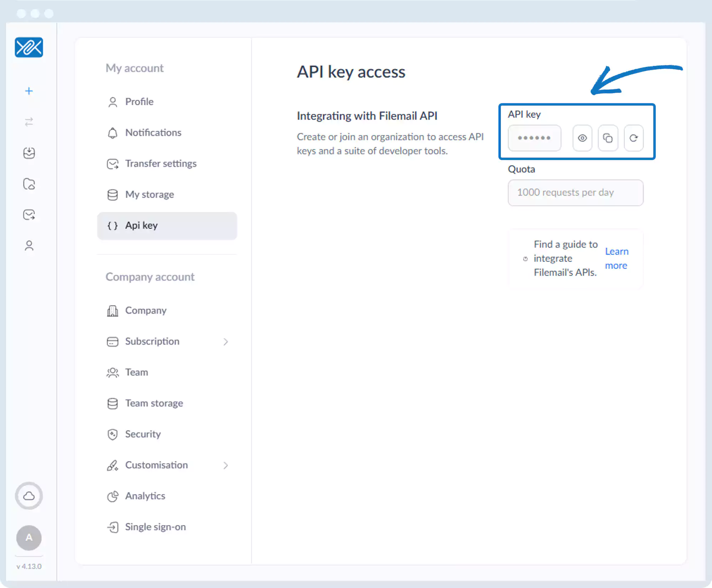The image size is (712, 588).
Task: Click the Quota requests per day field
Action: pos(575,193)
